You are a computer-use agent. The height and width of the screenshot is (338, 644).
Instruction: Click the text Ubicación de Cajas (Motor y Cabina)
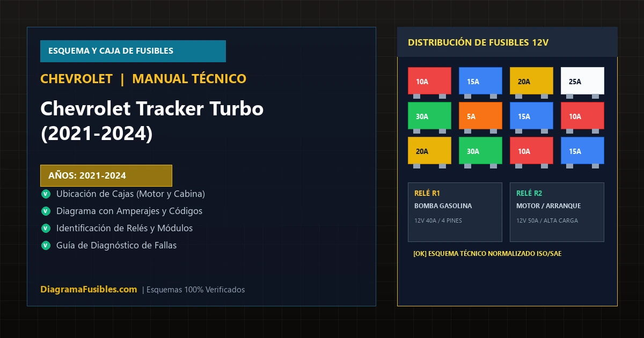(x=130, y=194)
